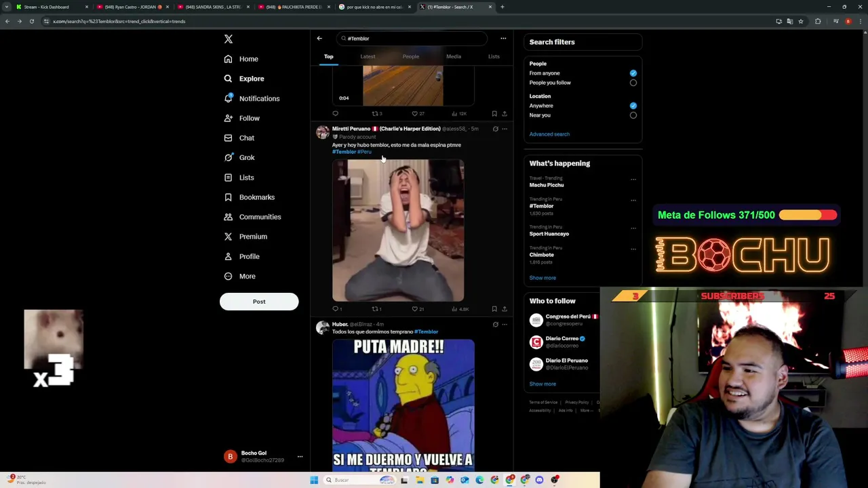Screen dimensions: 868x488
Task: Switch to the Top tab
Action: pos(329,57)
